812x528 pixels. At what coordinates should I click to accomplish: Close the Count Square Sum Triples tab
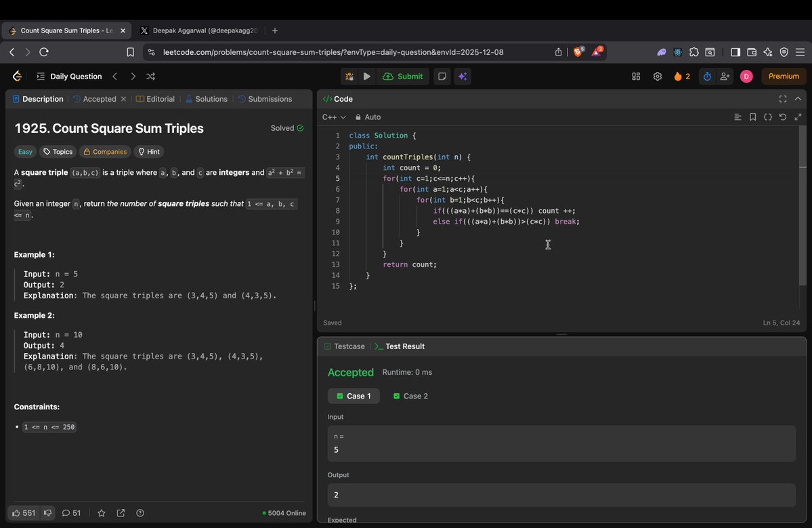pyautogui.click(x=123, y=31)
